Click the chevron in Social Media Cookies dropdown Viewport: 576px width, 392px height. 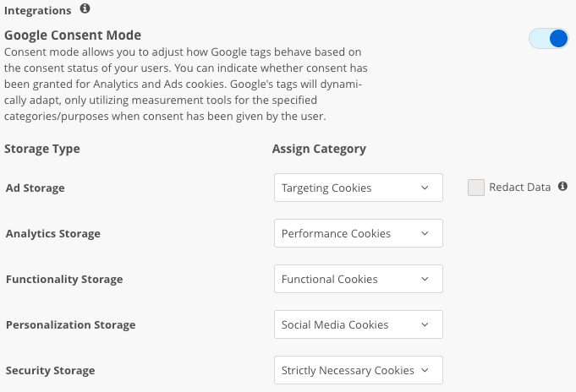tap(425, 324)
